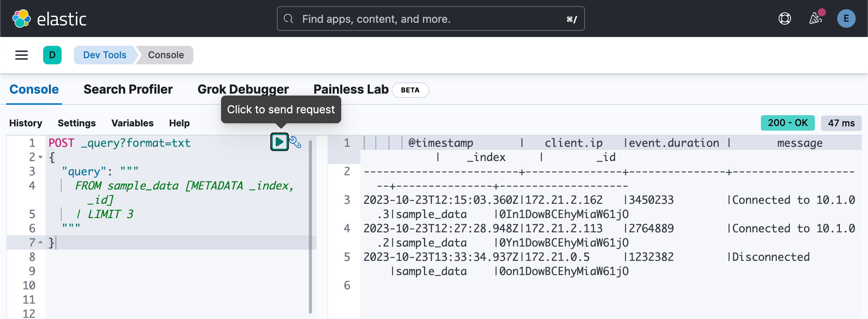The height and width of the screenshot is (319, 868).
Task: Click the 1232382 duration value
Action: [651, 257]
